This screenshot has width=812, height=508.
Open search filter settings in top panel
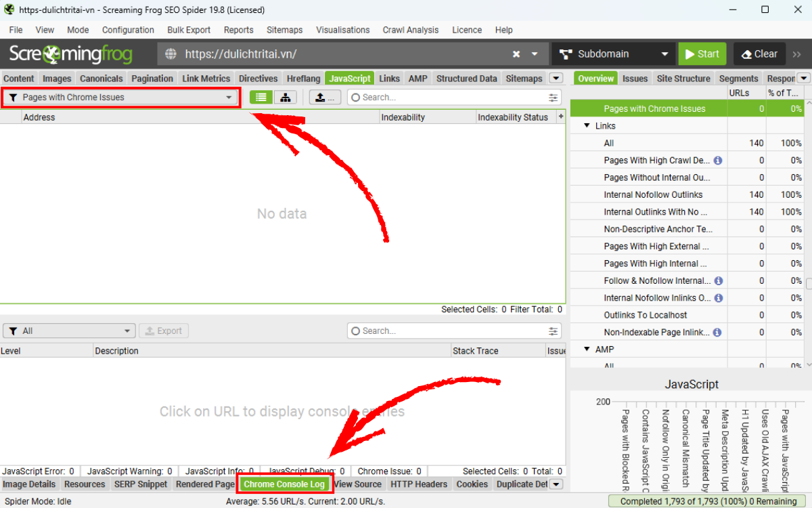click(x=554, y=98)
